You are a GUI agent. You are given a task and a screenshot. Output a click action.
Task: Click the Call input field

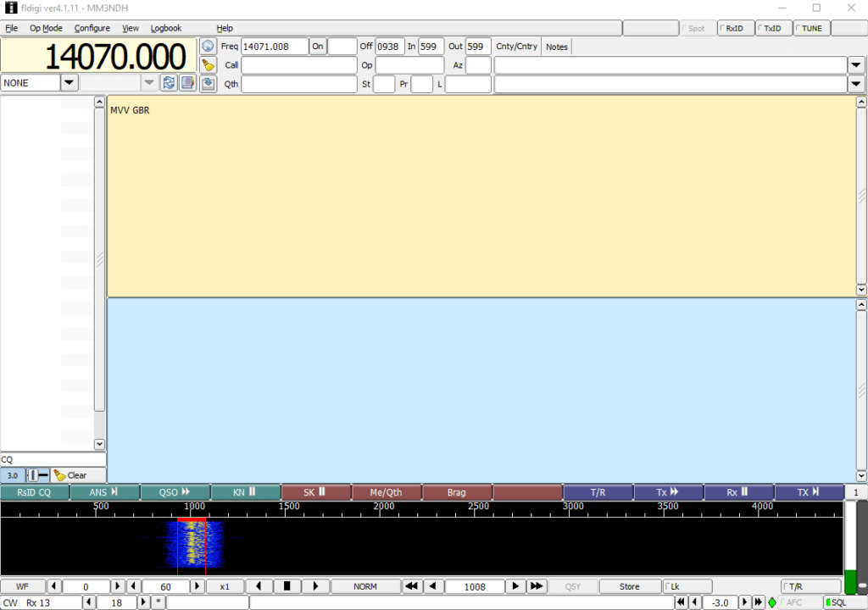299,65
